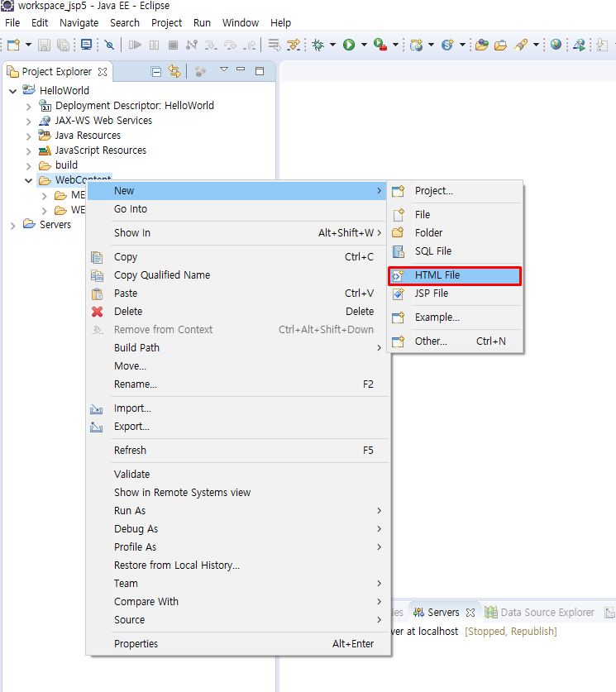
Task: Open the Search flashlight dropdown arrow
Action: 536,45
